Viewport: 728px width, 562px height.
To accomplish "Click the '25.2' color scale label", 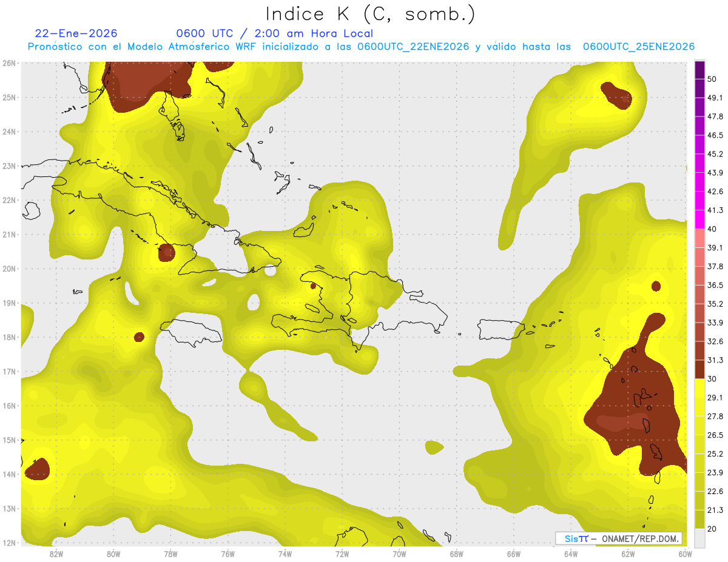I will [715, 454].
